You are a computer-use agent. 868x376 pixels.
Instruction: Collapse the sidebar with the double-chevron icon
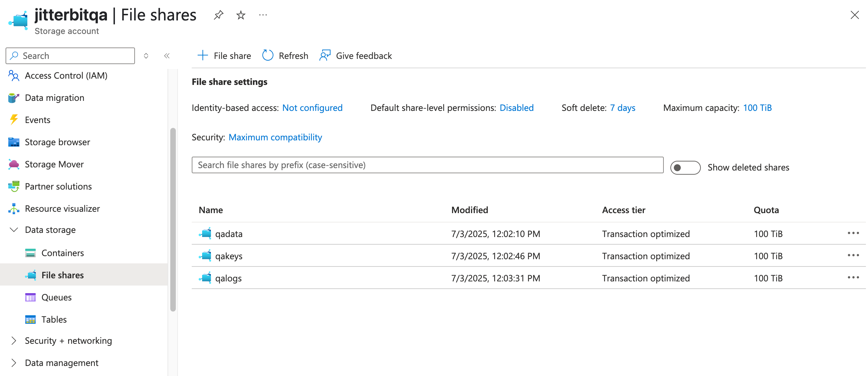(x=167, y=56)
